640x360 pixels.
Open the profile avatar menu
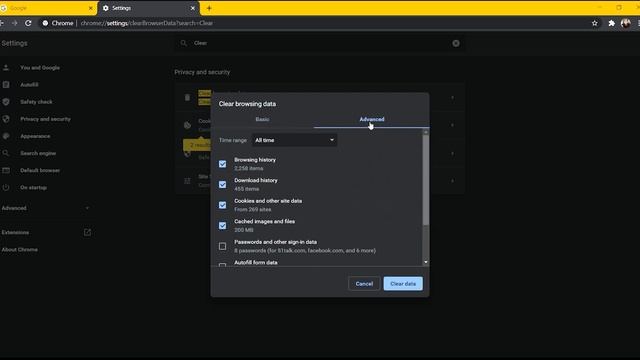[x=626, y=23]
